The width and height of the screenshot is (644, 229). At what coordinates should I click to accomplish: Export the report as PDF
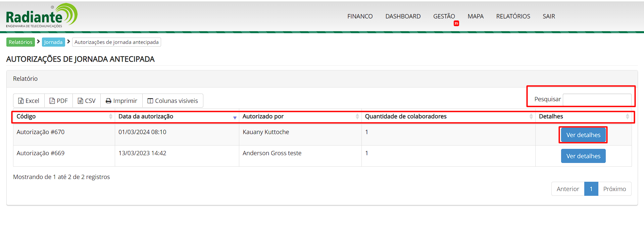(x=59, y=101)
